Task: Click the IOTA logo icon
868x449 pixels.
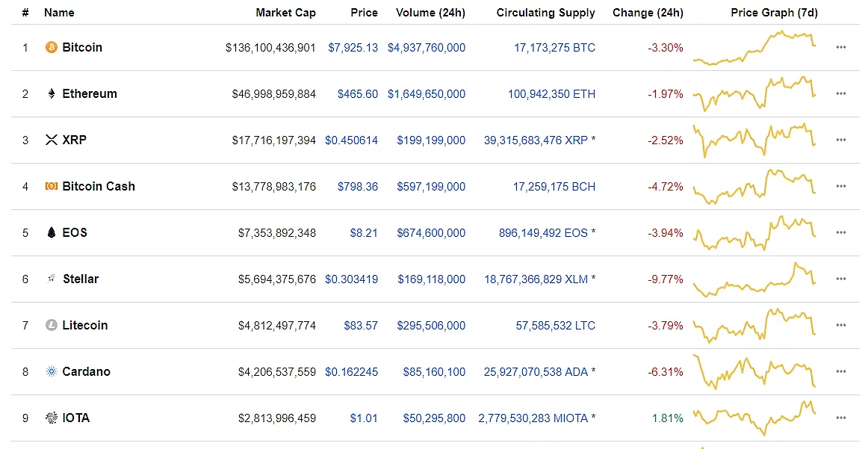Action: click(51, 418)
